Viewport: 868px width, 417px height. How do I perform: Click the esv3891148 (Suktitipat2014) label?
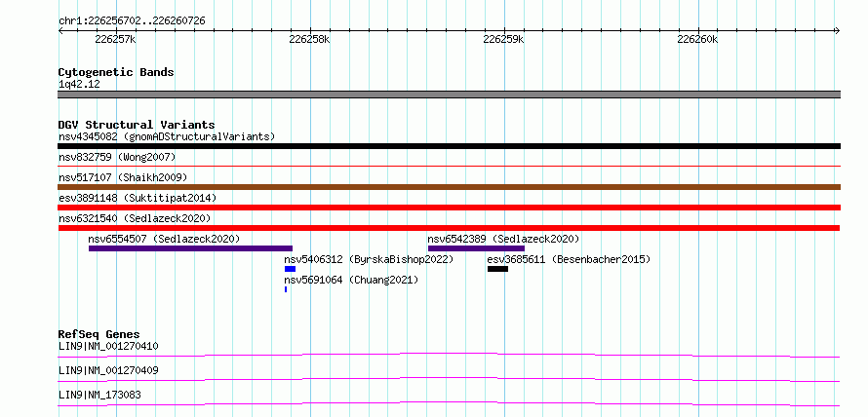[x=138, y=198]
